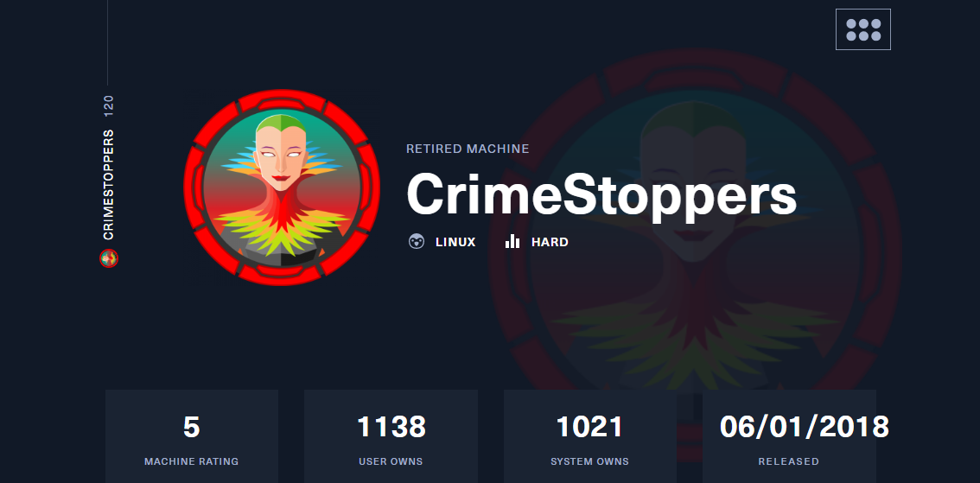Click the difficulty bar-chart icon
The width and height of the screenshot is (980, 483).
(512, 242)
